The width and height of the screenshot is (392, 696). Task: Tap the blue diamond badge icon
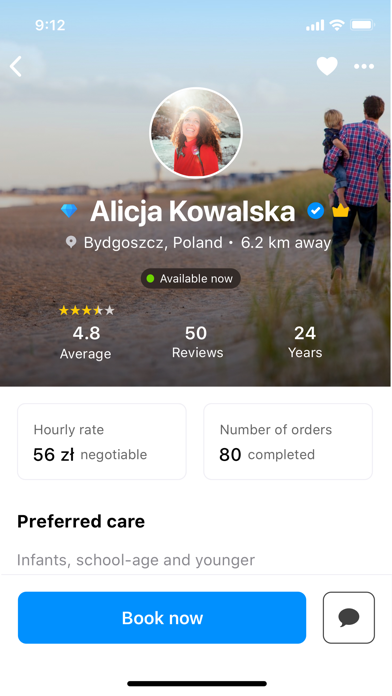pos(69,211)
